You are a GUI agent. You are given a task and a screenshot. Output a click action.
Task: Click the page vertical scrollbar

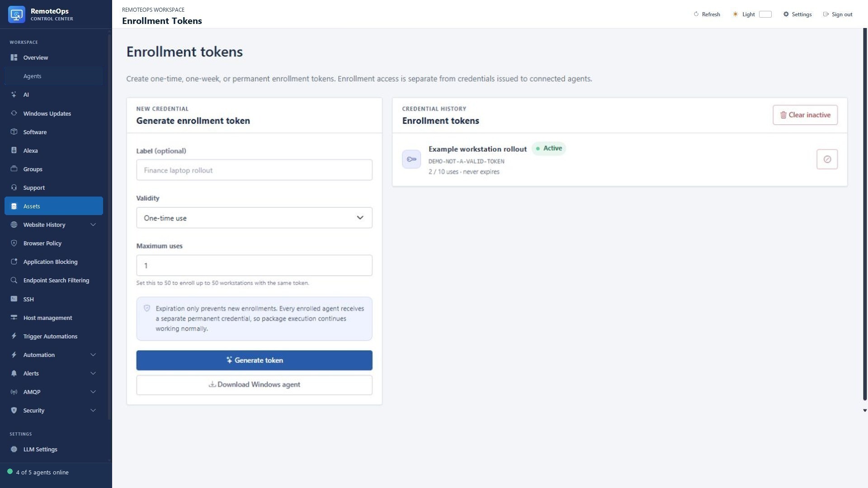pos(865,214)
